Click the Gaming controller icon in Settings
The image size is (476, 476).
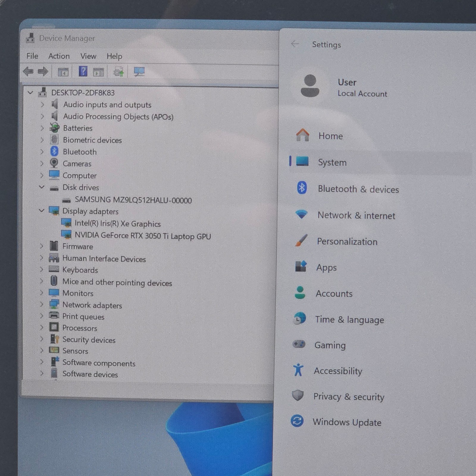click(x=299, y=344)
